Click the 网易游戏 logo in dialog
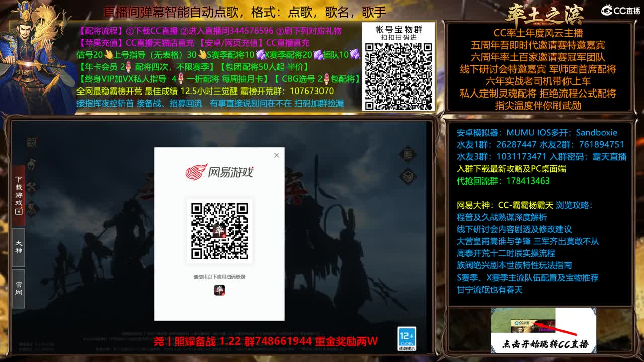 click(219, 172)
